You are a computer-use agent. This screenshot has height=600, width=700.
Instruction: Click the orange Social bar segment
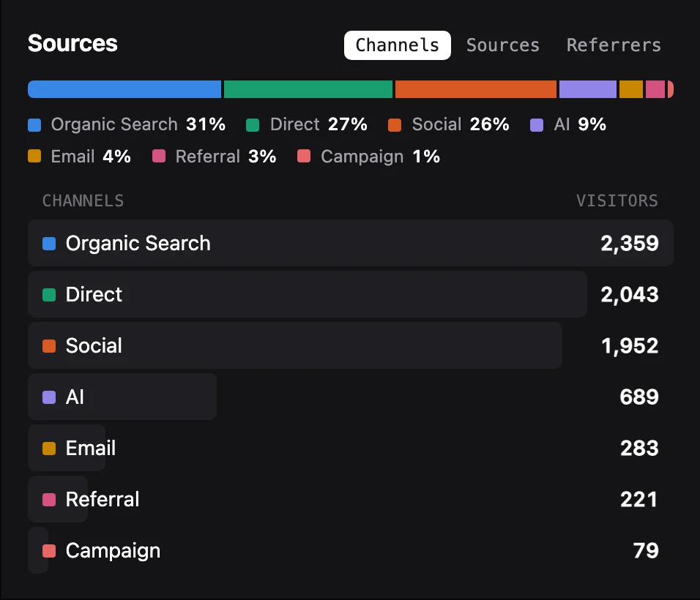476,89
